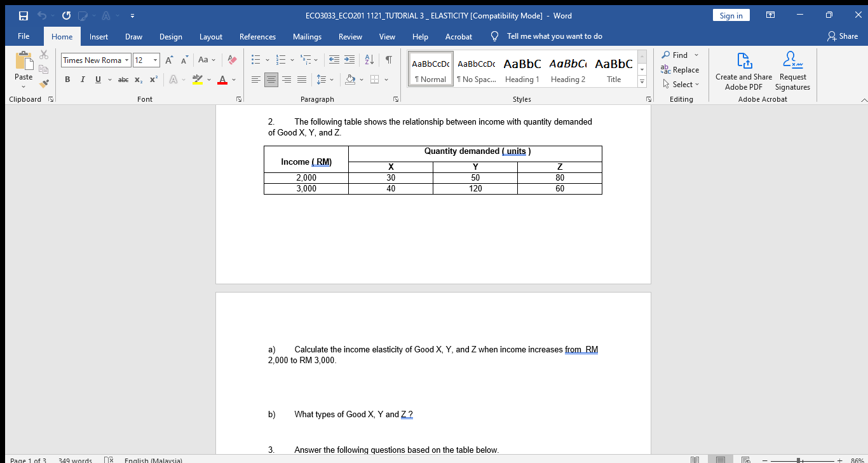The width and height of the screenshot is (868, 463).
Task: Switch to Web Layout view icon
Action: 746,459
